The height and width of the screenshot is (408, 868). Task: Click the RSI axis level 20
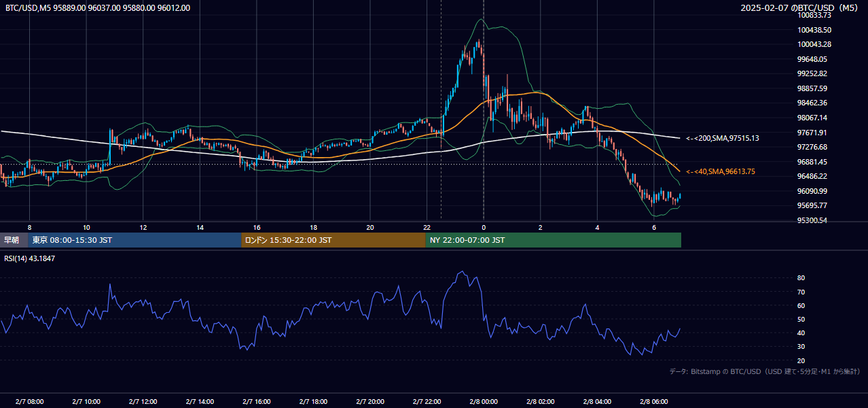[801, 360]
